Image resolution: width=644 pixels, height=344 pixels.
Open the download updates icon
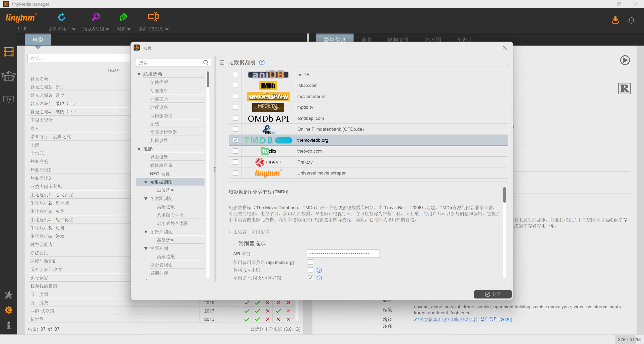click(615, 20)
